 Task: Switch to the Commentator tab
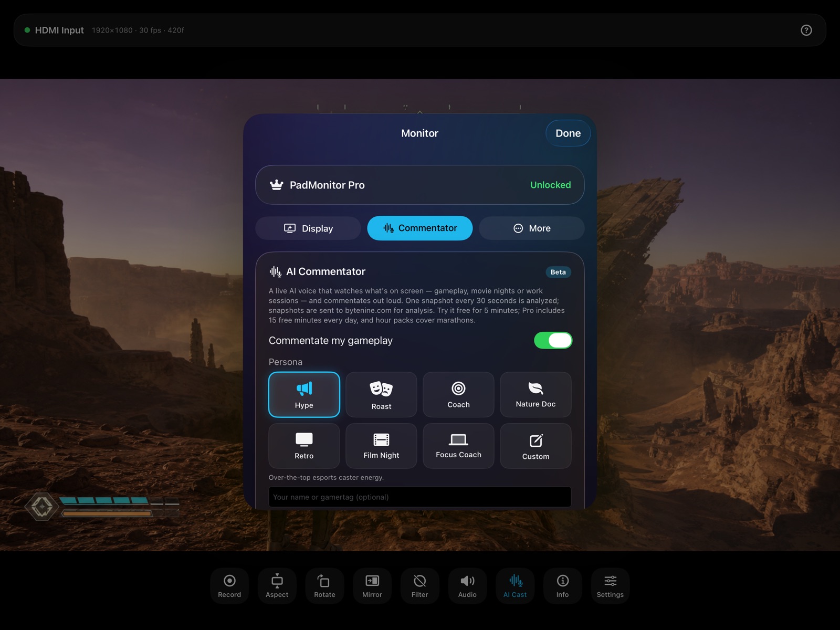420,228
